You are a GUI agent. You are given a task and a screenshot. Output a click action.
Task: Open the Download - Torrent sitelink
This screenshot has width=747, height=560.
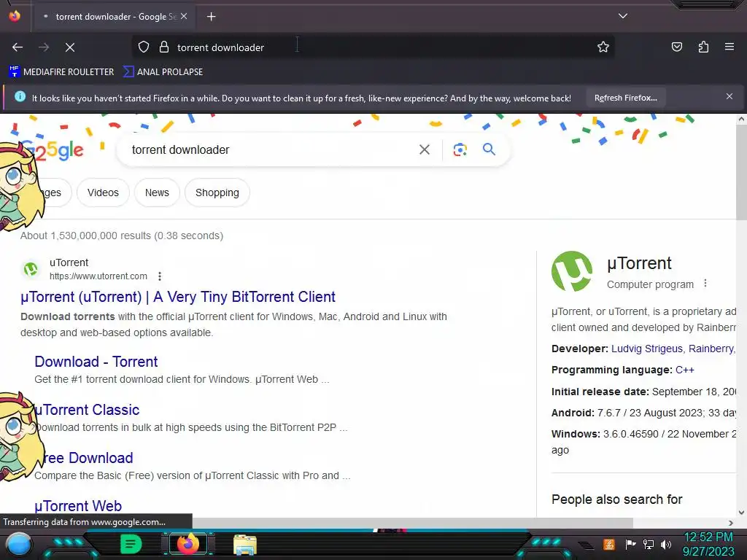96,362
